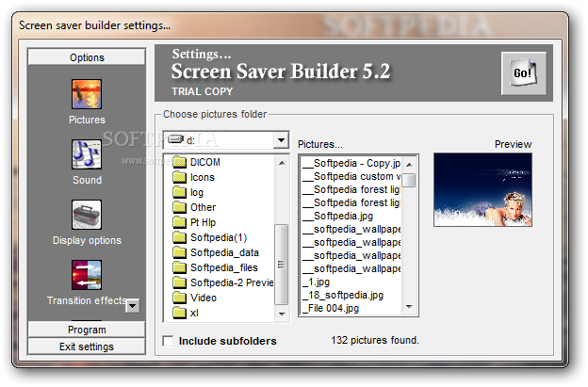The width and height of the screenshot is (588, 387).
Task: Select the Pt Hlp folder name
Action: tap(203, 222)
